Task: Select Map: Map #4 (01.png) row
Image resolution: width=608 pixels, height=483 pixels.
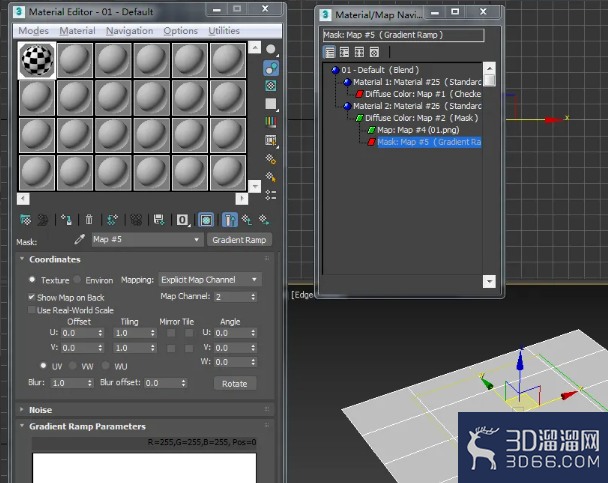Action: tap(418, 130)
